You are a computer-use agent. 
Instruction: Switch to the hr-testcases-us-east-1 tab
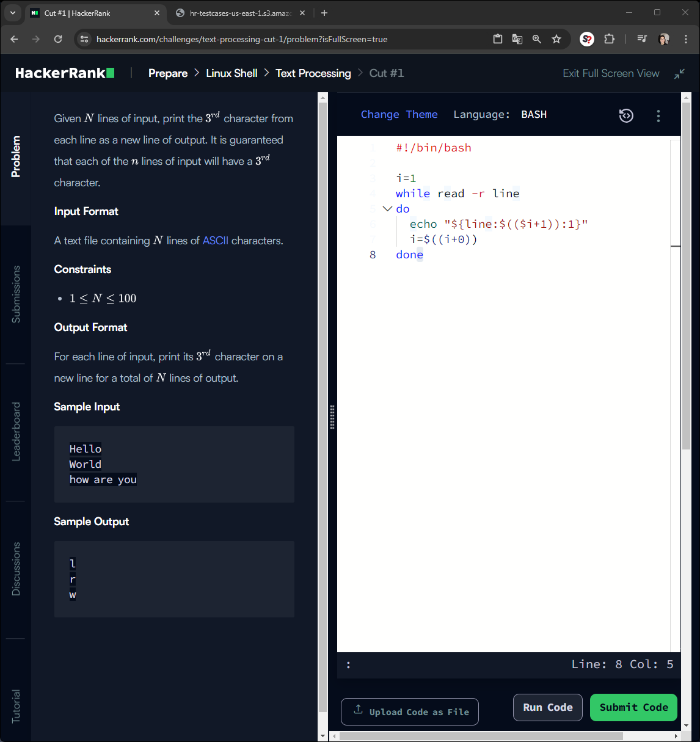tap(240, 13)
